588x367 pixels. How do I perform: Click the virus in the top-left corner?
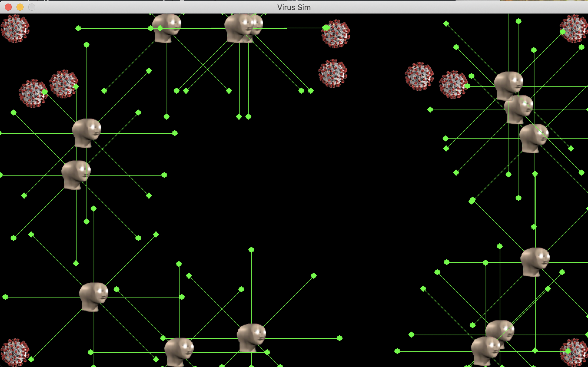[15, 29]
